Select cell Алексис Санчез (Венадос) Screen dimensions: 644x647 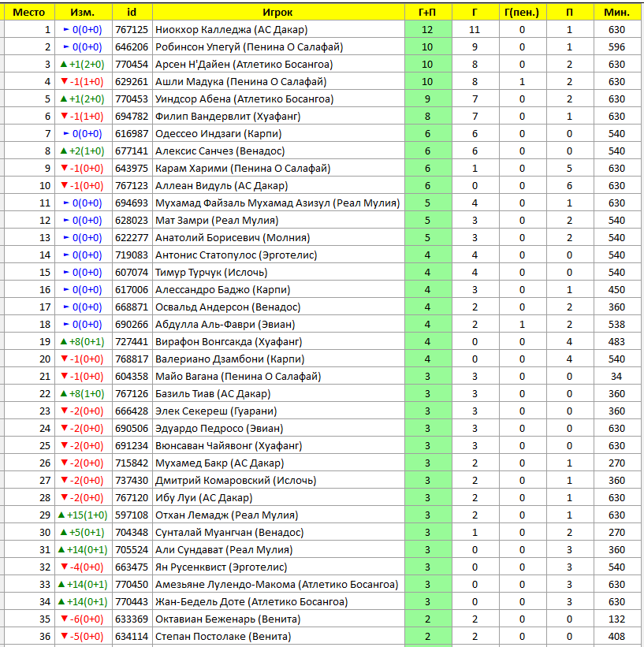[278, 151]
